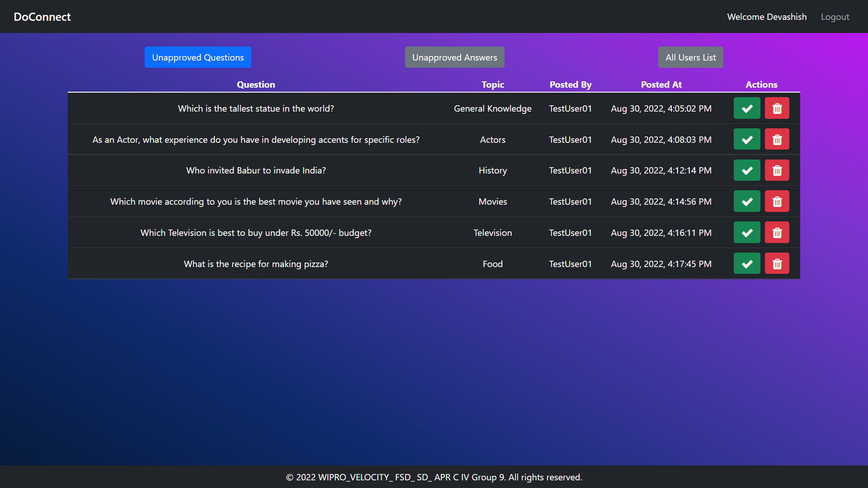Click Actions column header
Viewport: 868px width, 488px height.
[761, 84]
